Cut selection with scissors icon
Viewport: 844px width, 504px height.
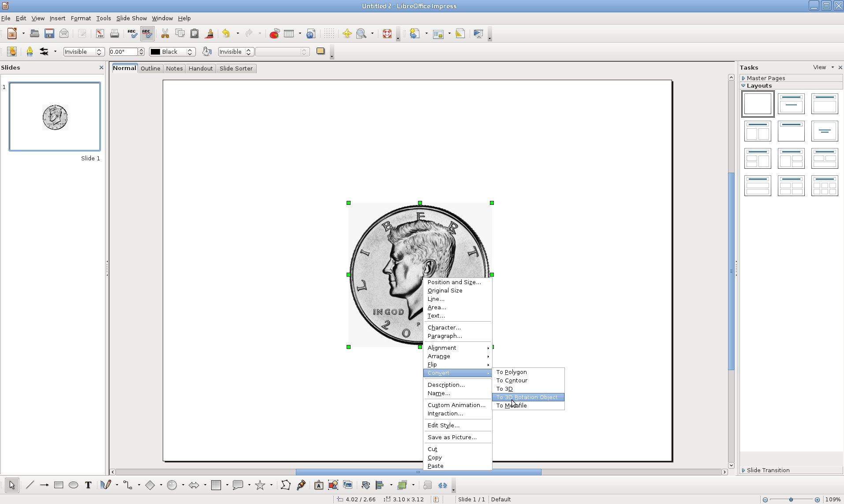(165, 33)
